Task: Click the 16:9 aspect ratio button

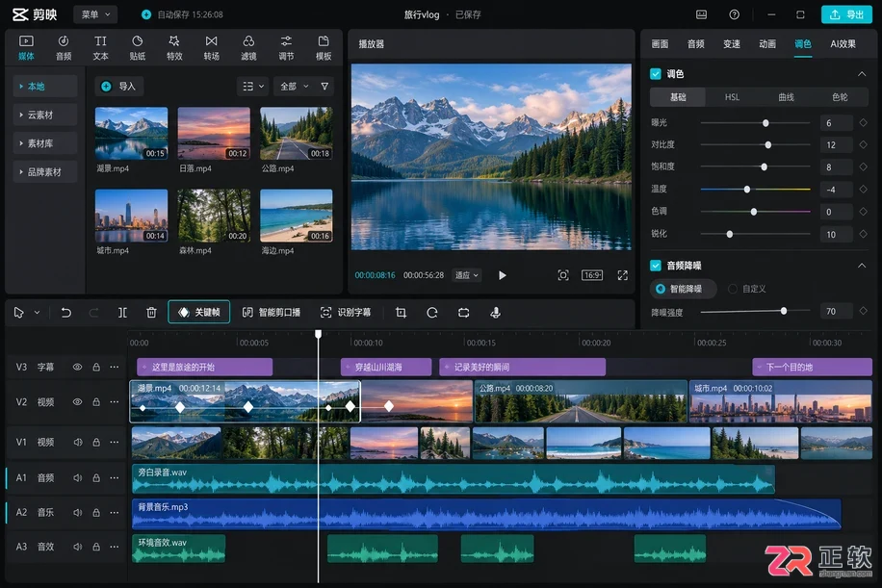Action: [x=592, y=275]
